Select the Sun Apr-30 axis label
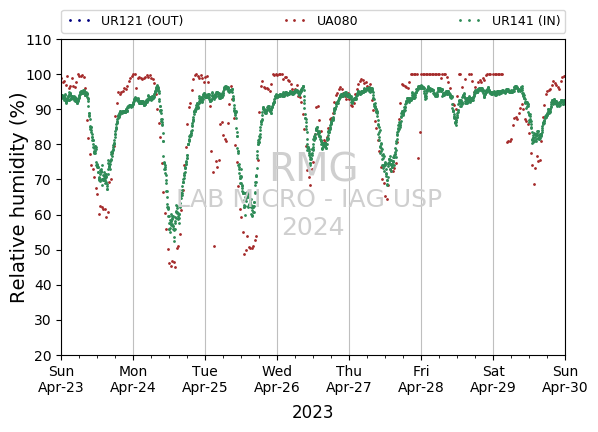Viewport: 598px width, 432px height. pos(565,379)
